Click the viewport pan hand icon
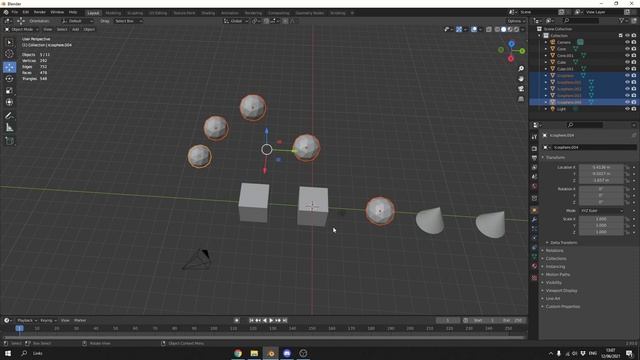This screenshot has width=640, height=360. coord(521,79)
